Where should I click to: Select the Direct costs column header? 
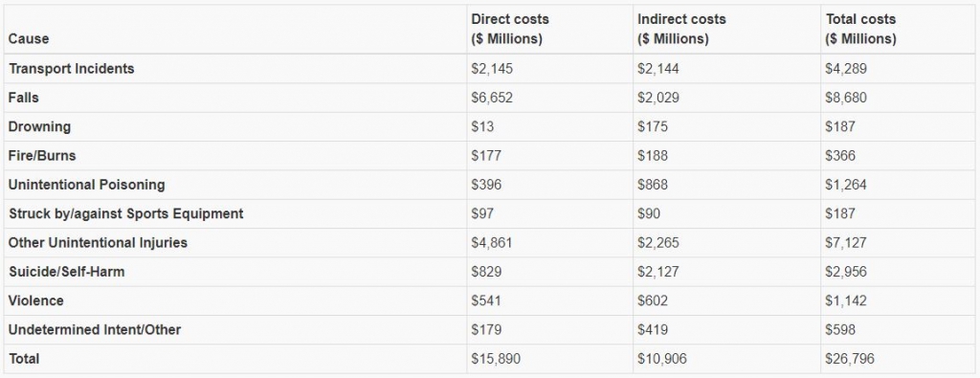click(510, 29)
